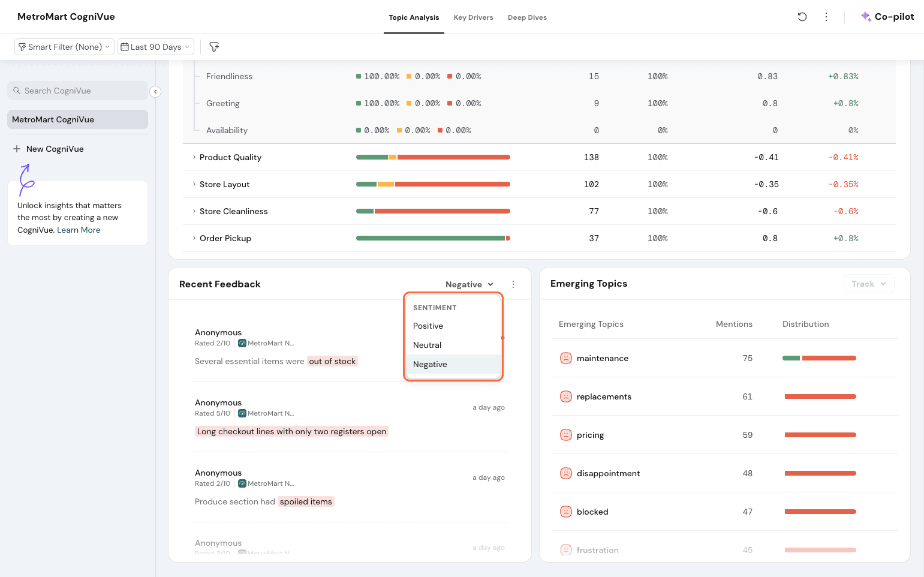924x577 pixels.
Task: Click the filter icon beside Last 90 Days
Action: pos(214,47)
